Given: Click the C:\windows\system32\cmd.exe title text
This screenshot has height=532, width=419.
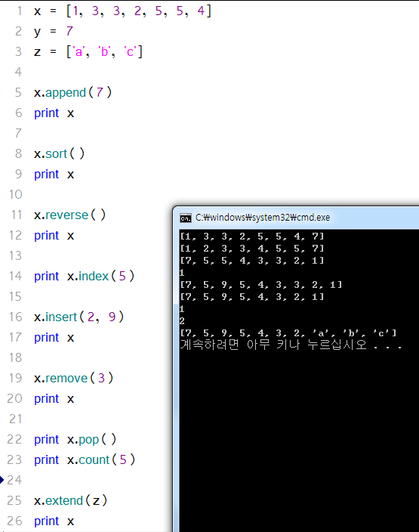Looking at the screenshot, I should tap(263, 218).
